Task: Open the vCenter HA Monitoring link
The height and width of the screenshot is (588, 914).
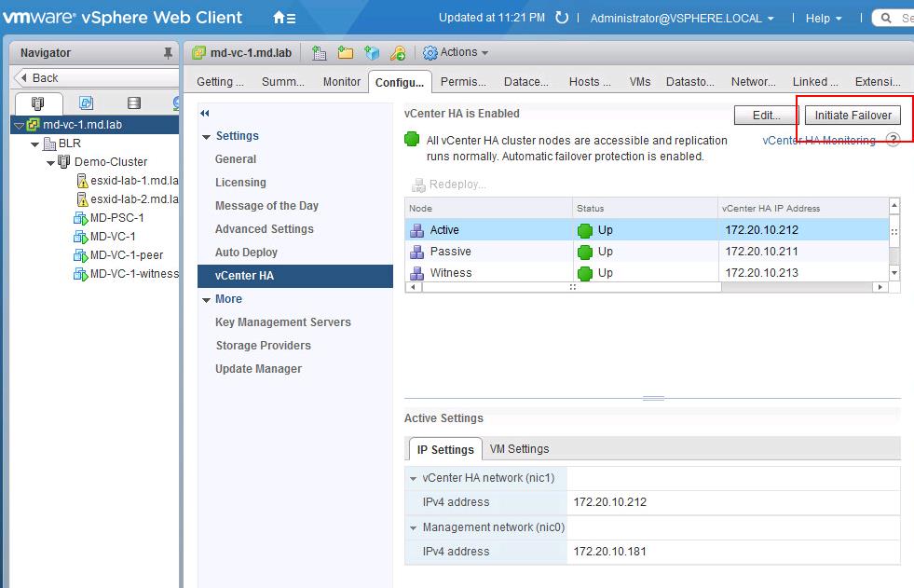Action: pos(818,140)
